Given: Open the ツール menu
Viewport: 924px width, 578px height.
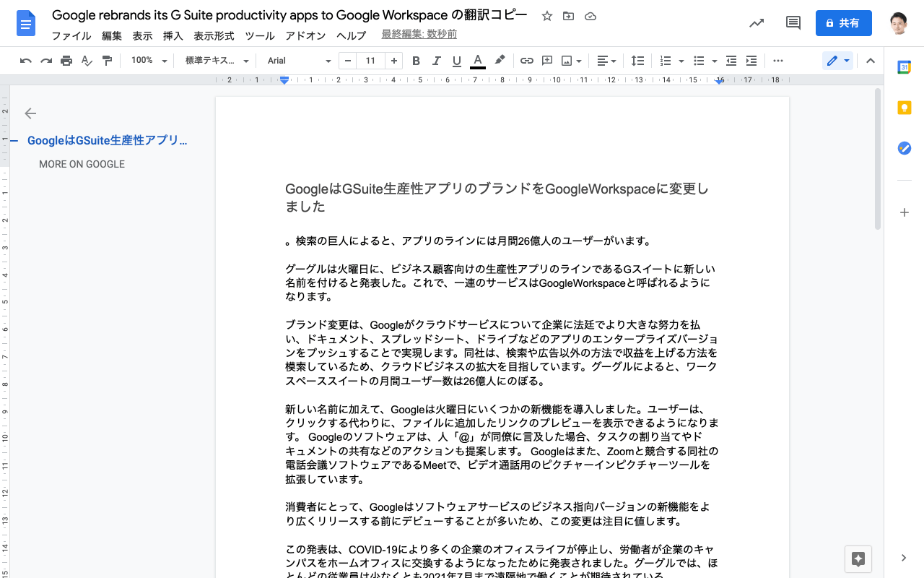Looking at the screenshot, I should point(260,35).
